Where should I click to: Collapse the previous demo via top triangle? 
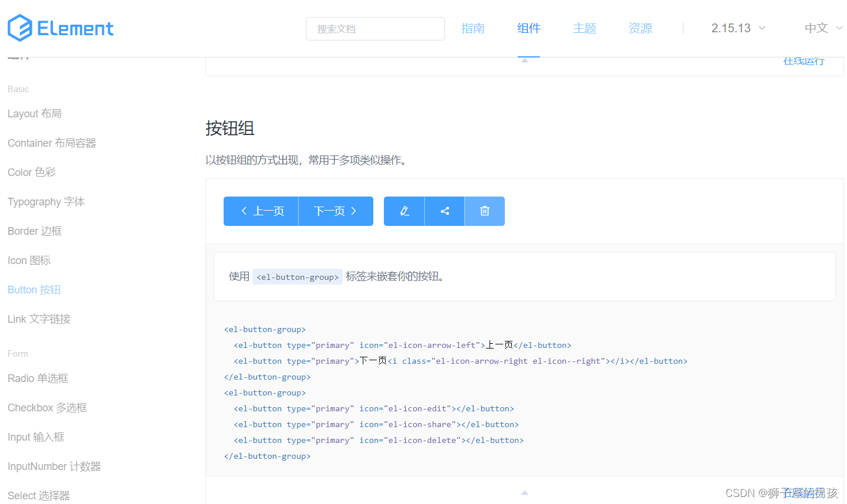coord(525,60)
